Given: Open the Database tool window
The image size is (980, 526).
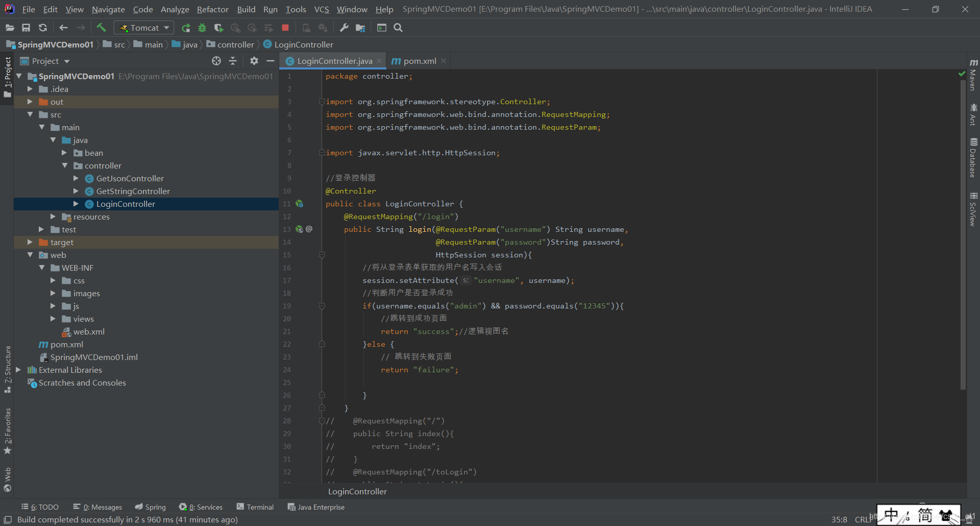Looking at the screenshot, I should click(x=973, y=158).
